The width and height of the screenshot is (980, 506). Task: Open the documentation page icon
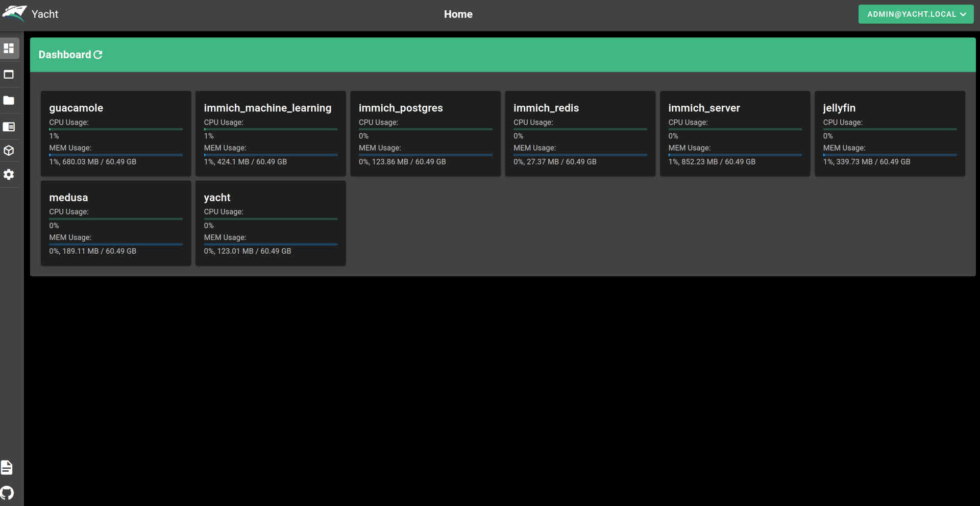pos(7,467)
